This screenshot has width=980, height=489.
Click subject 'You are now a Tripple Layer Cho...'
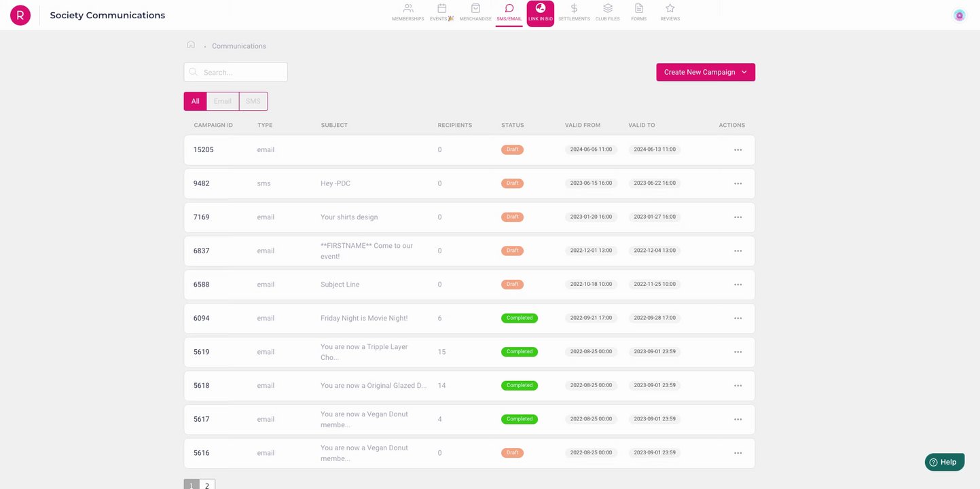(364, 352)
